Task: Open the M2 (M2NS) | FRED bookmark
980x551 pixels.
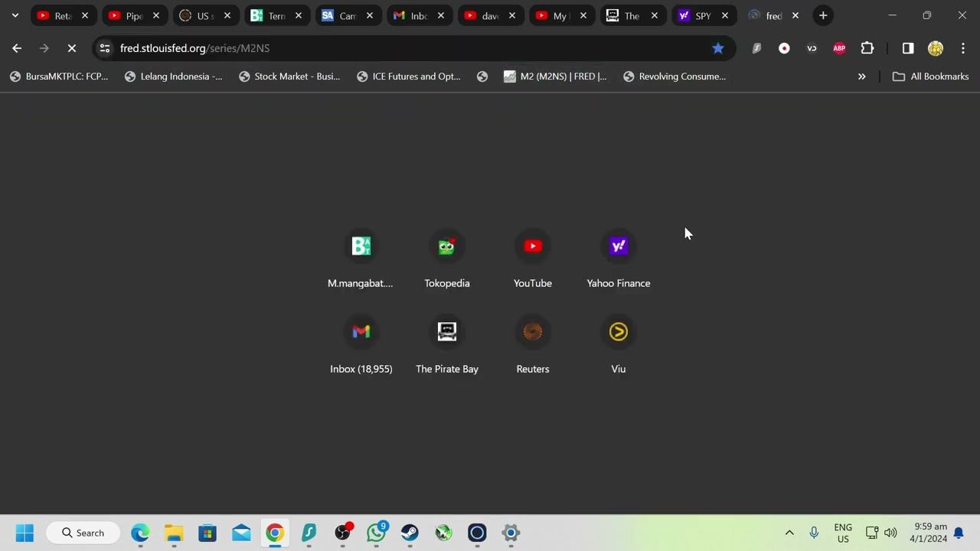Action: [555, 77]
